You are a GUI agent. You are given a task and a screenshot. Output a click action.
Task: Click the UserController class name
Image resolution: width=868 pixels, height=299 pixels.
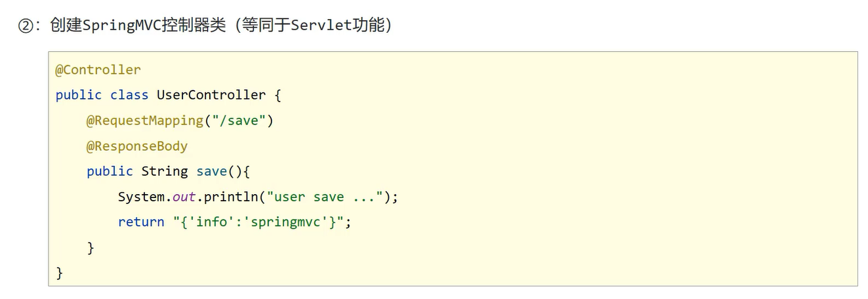coord(211,95)
